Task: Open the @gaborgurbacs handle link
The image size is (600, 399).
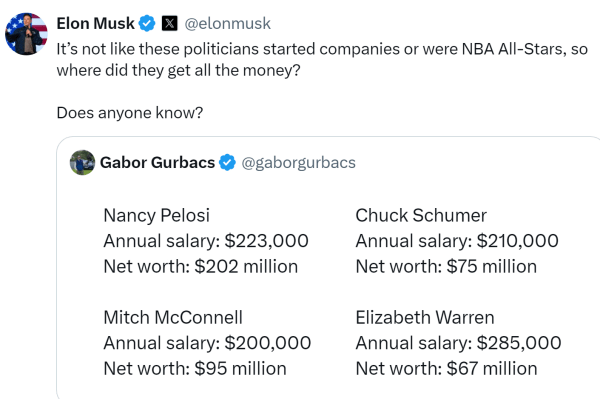Action: tap(298, 163)
